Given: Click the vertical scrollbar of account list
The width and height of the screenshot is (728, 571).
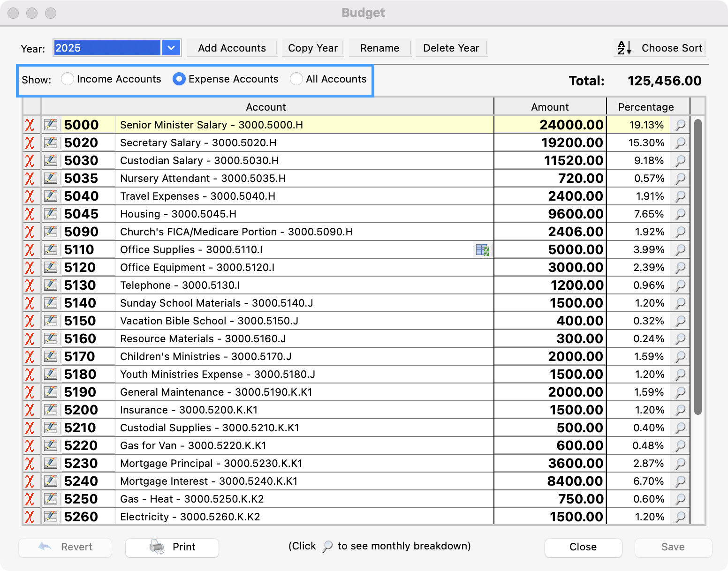Looking at the screenshot, I should click(698, 267).
